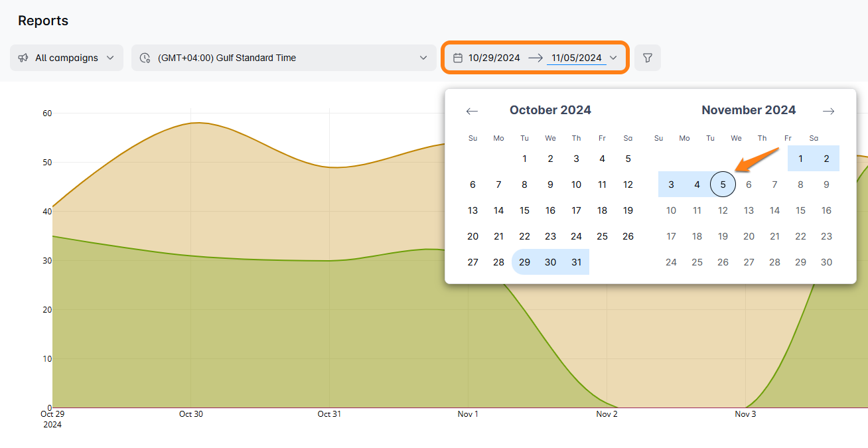The image size is (868, 448).
Task: Click the clock icon beside timezone
Action: pos(145,58)
